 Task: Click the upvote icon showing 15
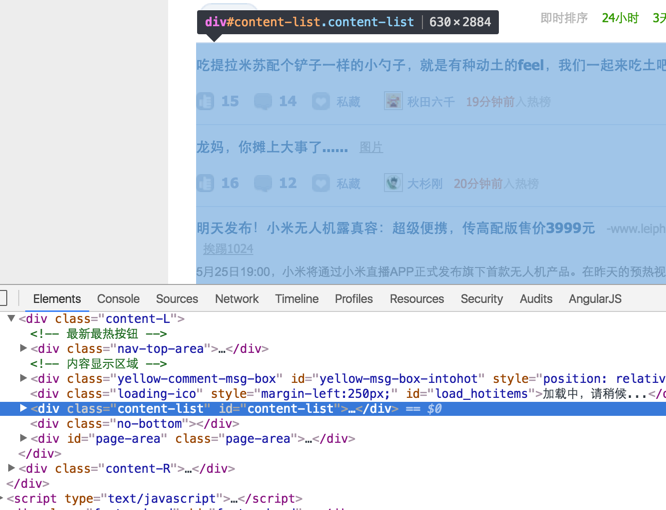click(x=205, y=101)
